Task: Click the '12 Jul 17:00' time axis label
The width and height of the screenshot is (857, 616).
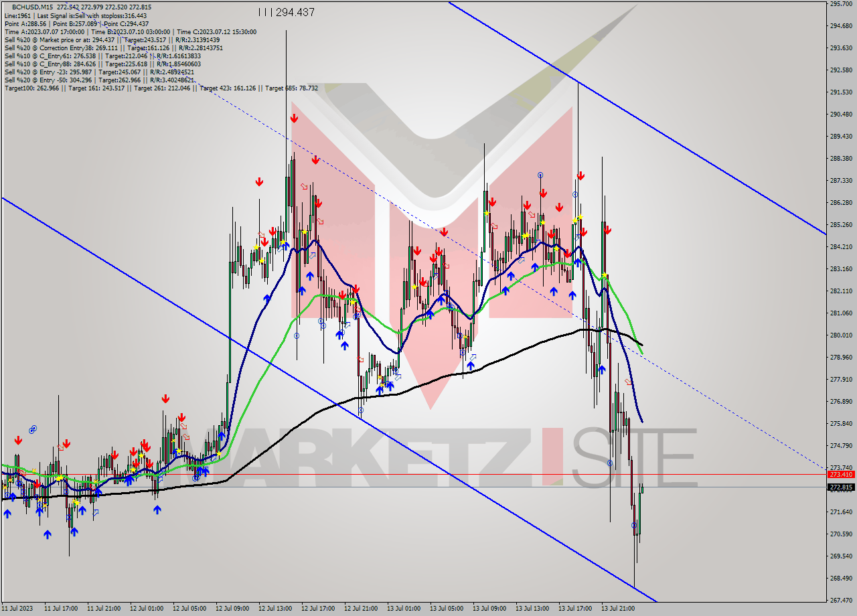Action: pyautogui.click(x=318, y=609)
